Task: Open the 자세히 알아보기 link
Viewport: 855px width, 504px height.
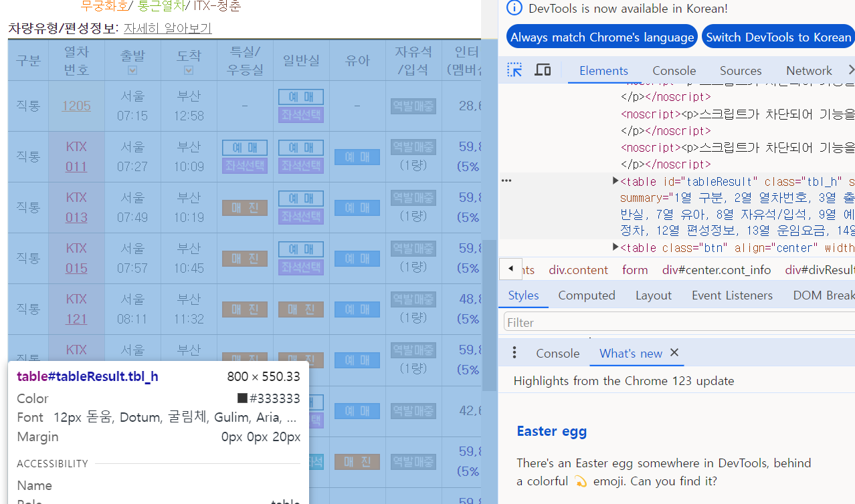Action: coord(167,28)
